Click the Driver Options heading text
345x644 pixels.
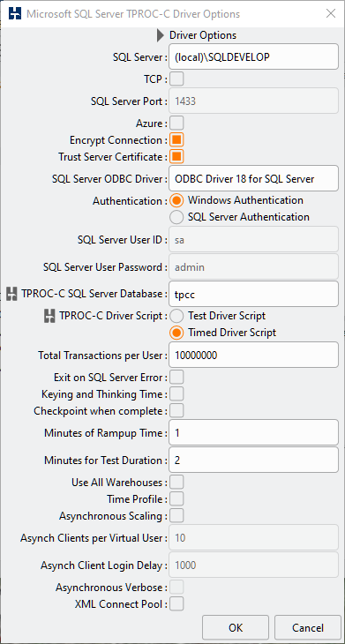coord(203,35)
